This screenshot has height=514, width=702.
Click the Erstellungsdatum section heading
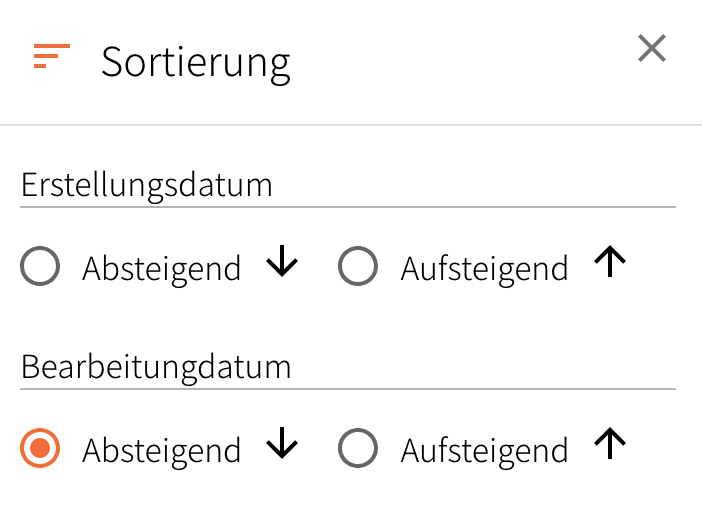[147, 186]
